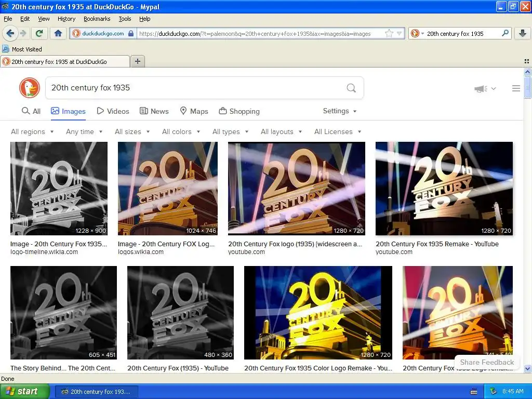
Task: Open the Tools menu
Action: tap(125, 19)
